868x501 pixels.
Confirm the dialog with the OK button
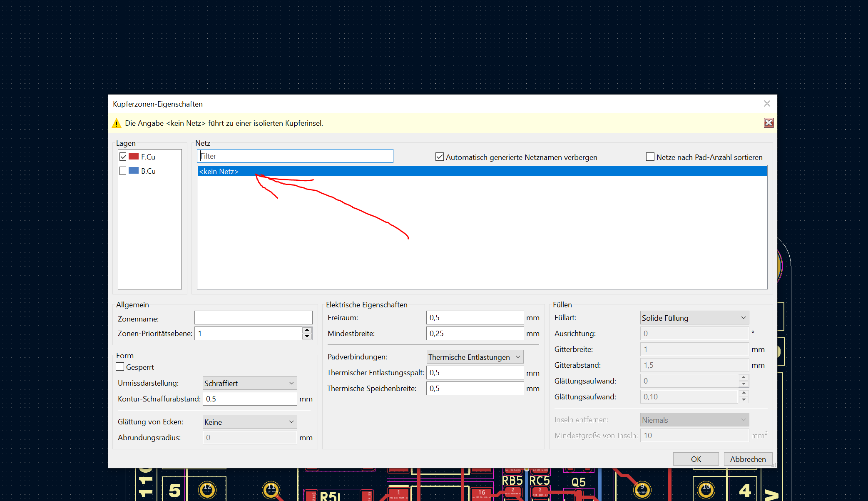coord(696,459)
